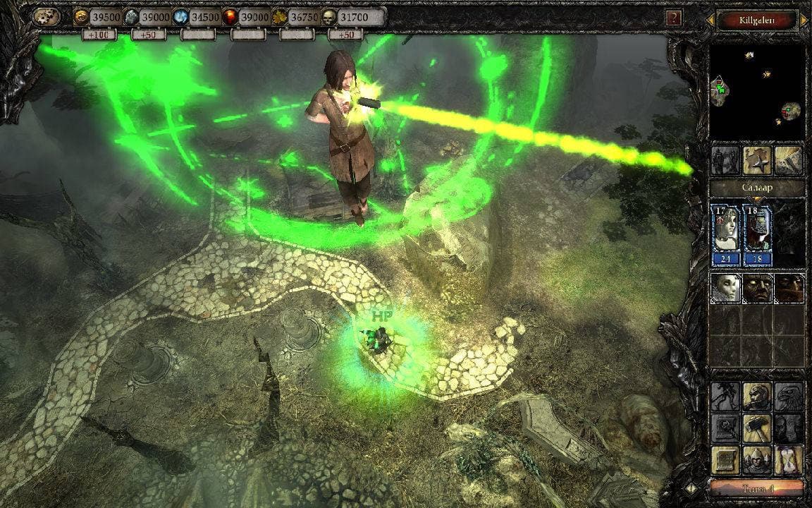Toggle the rightmost minimap filter button

(x=789, y=160)
